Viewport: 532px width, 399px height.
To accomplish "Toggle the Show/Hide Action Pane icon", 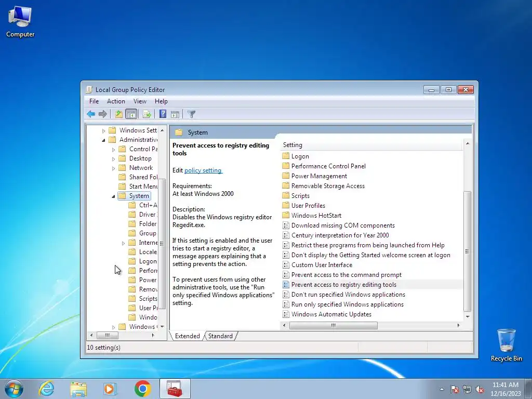I will [x=175, y=114].
